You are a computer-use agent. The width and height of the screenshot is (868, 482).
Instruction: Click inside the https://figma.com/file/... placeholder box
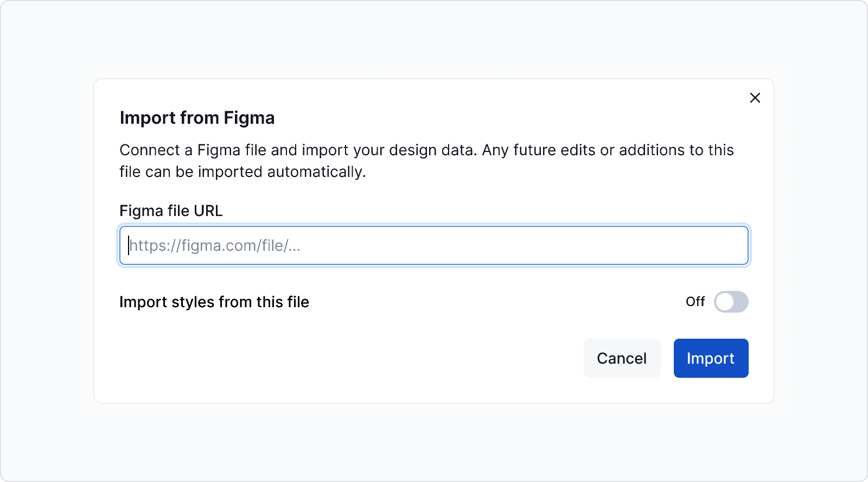coord(434,246)
